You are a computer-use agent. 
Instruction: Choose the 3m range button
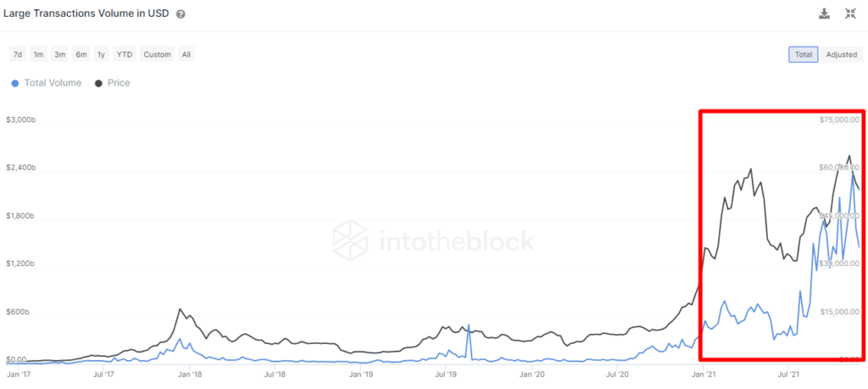point(59,54)
